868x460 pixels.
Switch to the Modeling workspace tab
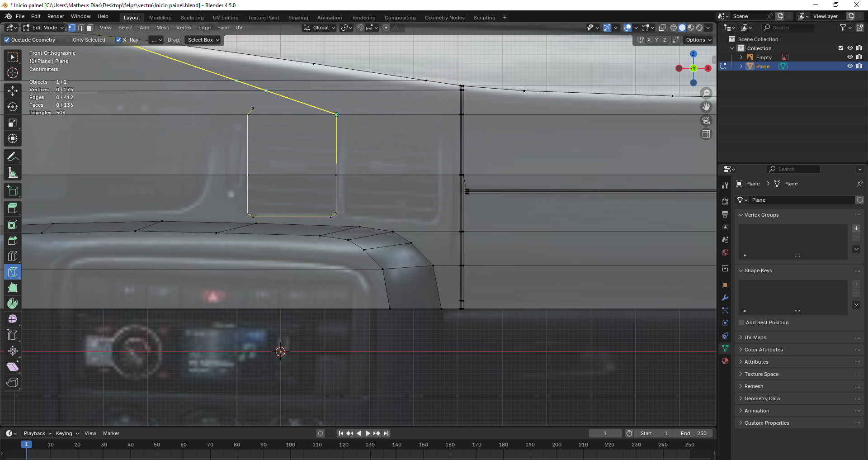[160, 18]
